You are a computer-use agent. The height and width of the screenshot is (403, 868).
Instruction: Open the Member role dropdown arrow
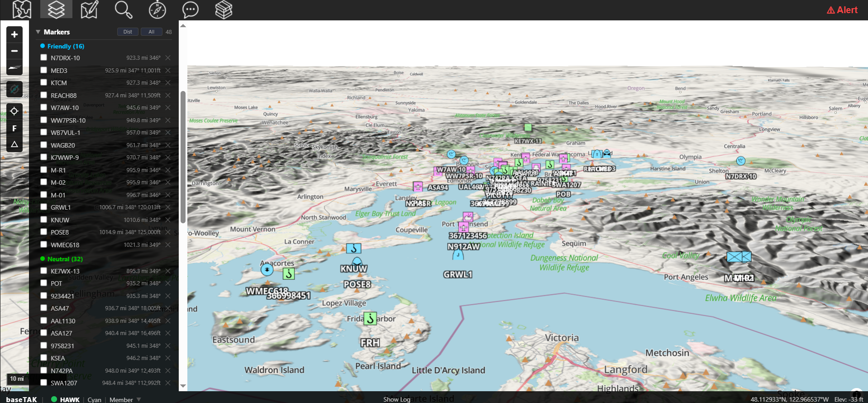(139, 399)
